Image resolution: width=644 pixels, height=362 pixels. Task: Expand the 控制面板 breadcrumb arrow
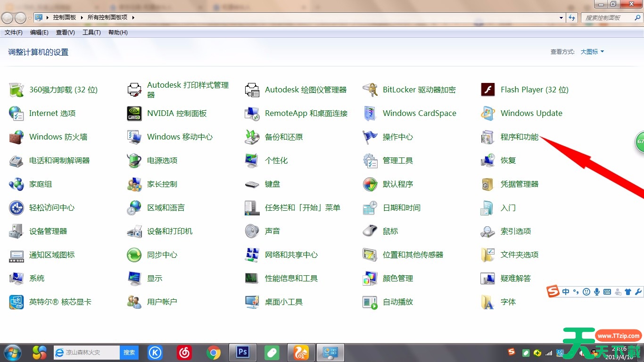82,17
